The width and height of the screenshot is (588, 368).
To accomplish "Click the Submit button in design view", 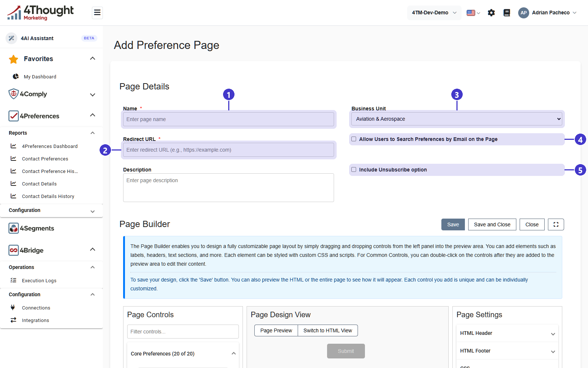I will click(346, 351).
